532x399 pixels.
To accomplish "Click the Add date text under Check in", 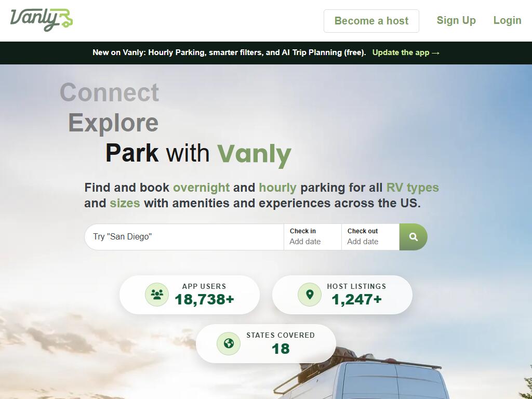I will (305, 242).
